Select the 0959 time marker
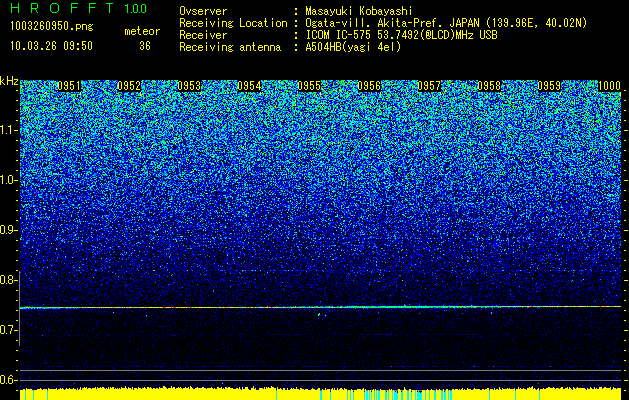Viewport: 629px width, 400px height. 549,86
